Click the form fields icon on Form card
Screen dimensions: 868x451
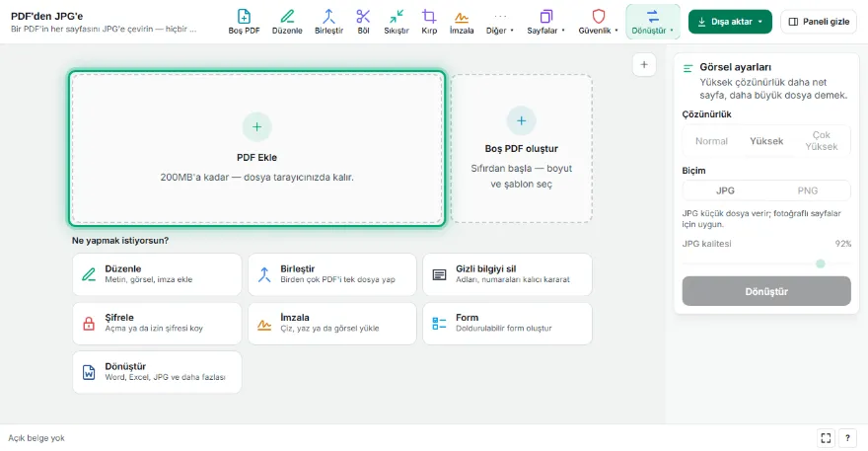[439, 324]
